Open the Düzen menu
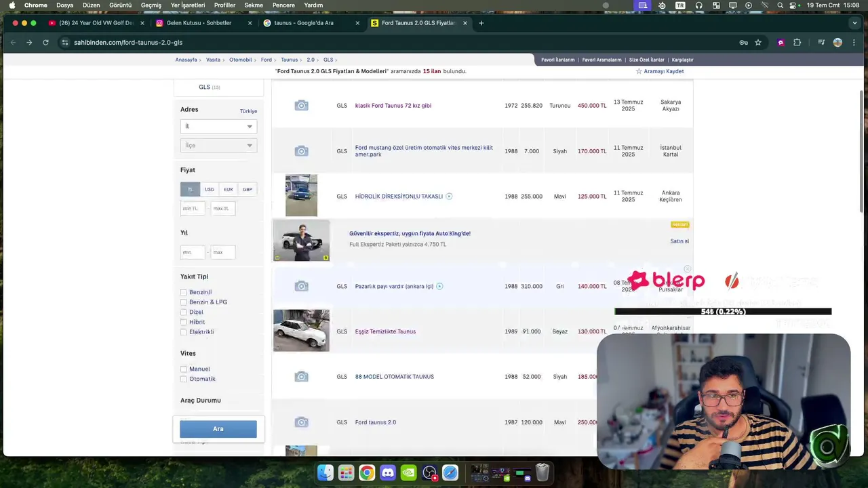The height and width of the screenshot is (488, 868). [x=91, y=5]
